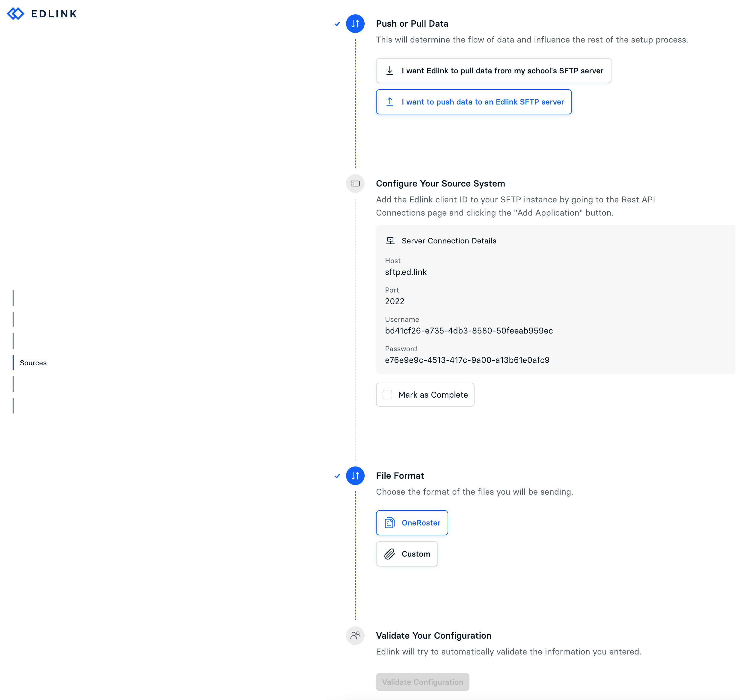
Task: Click the download arrow icon on pull option
Action: [389, 71]
